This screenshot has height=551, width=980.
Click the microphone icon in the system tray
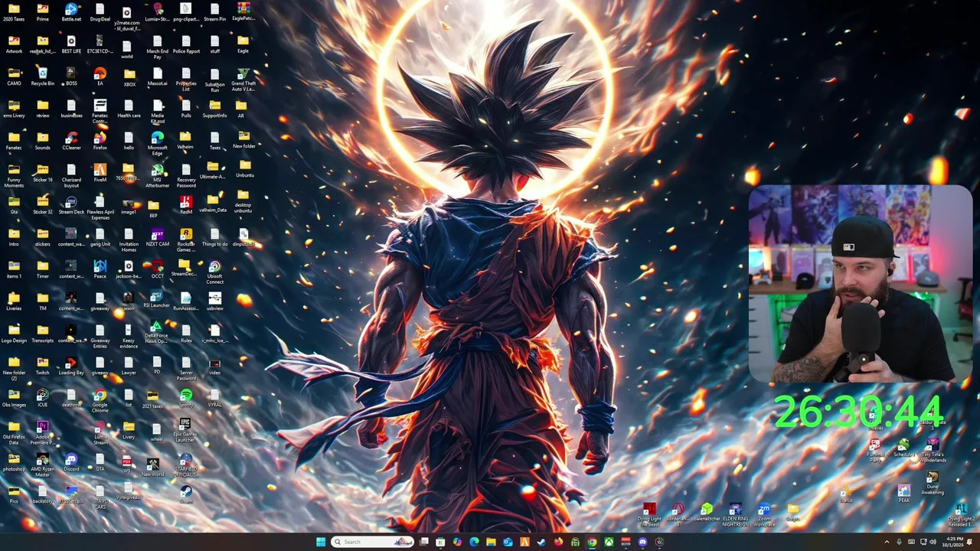coord(899,542)
